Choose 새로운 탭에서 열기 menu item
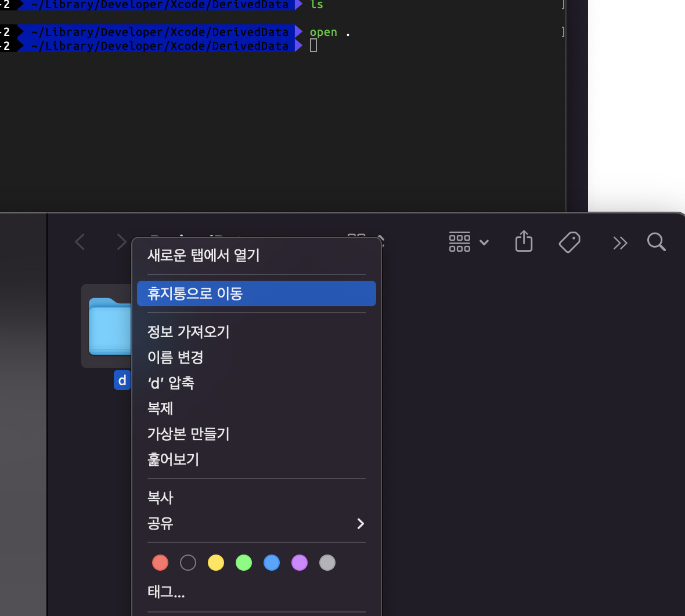Viewport: 685px width, 616px height. pos(257,255)
